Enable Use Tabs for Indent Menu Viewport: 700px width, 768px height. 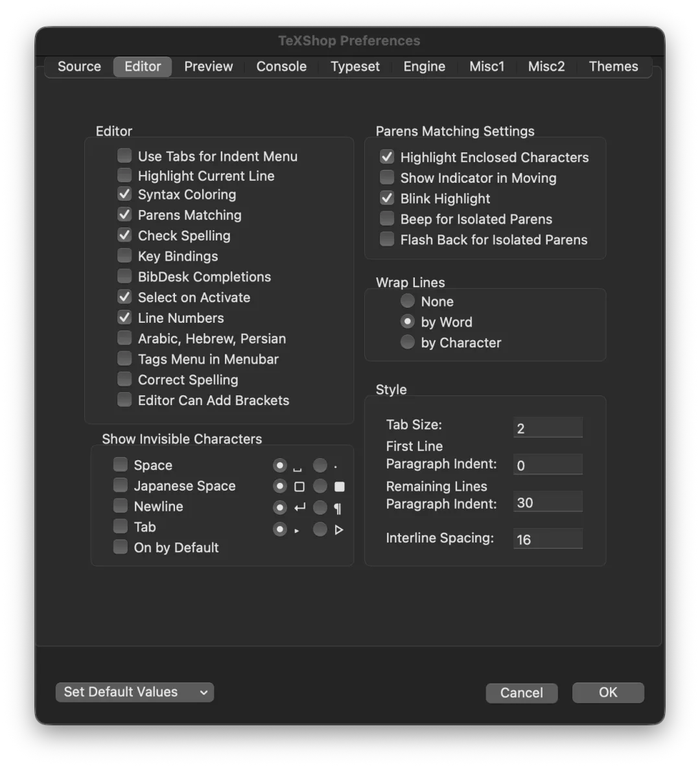(x=124, y=156)
